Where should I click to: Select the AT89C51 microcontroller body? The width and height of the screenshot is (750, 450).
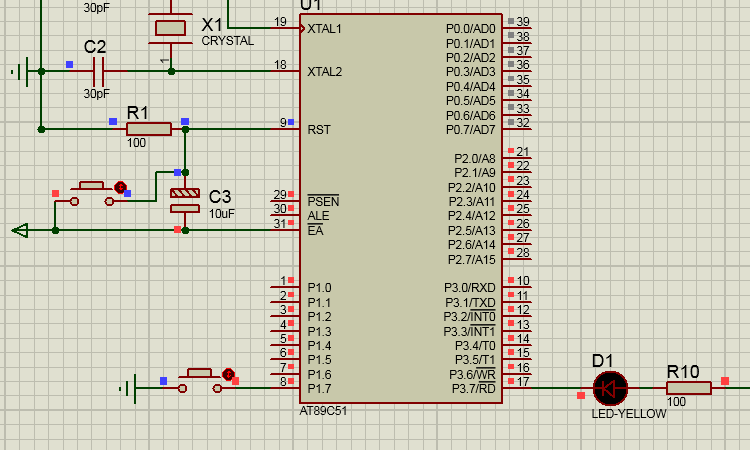[x=401, y=209]
